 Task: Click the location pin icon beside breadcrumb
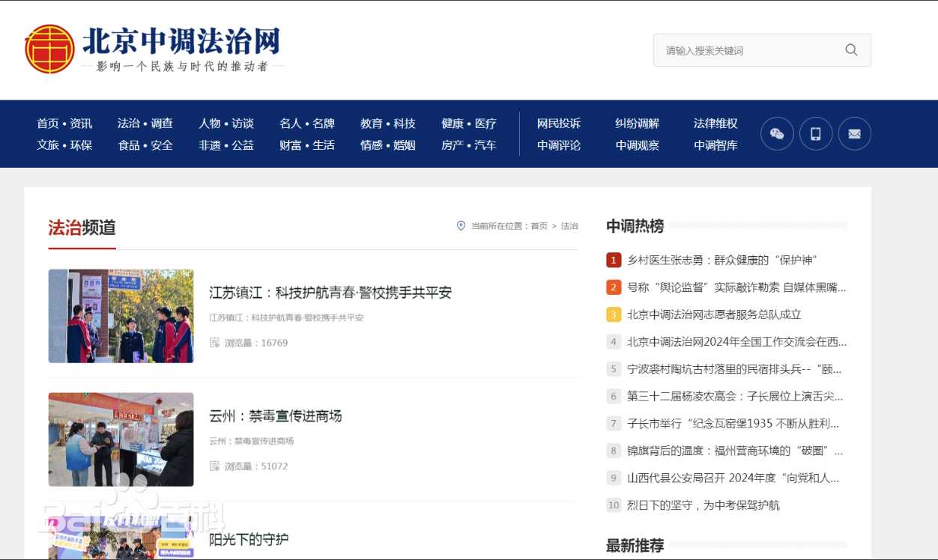pos(461,225)
